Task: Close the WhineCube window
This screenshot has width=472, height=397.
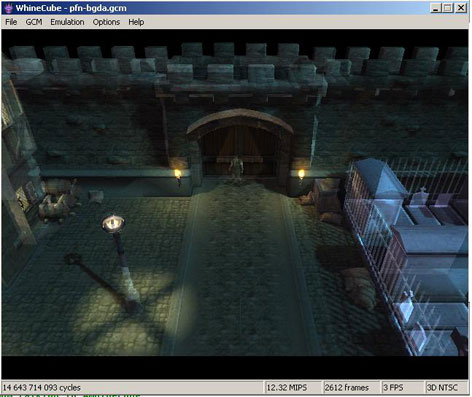Action: point(461,8)
